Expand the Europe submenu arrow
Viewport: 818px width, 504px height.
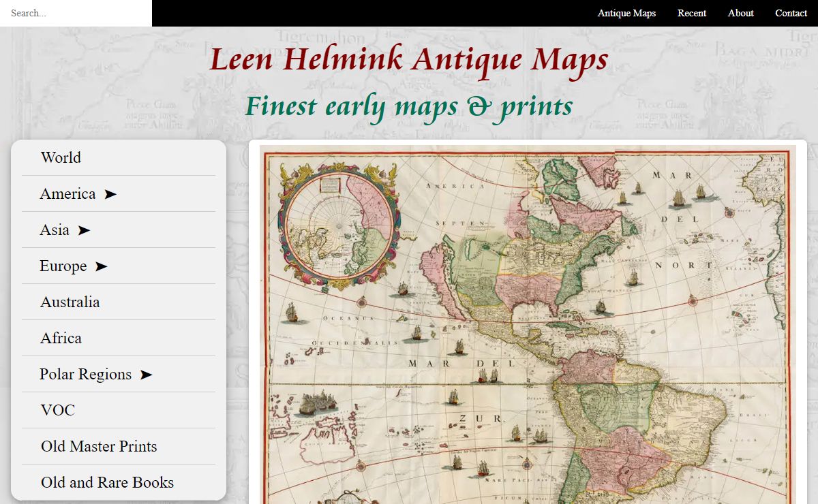(x=101, y=266)
